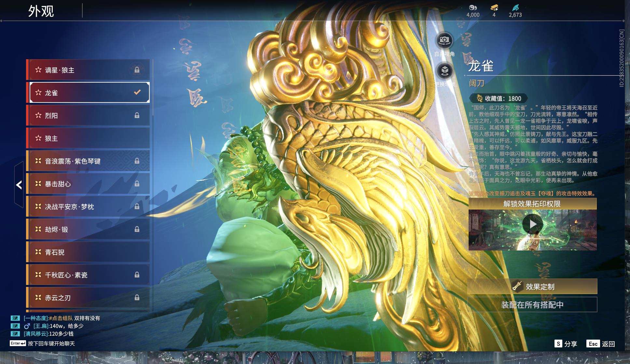This screenshot has width=630, height=364.
Task: Click the lock icon on 烈阳
Action: click(x=137, y=115)
